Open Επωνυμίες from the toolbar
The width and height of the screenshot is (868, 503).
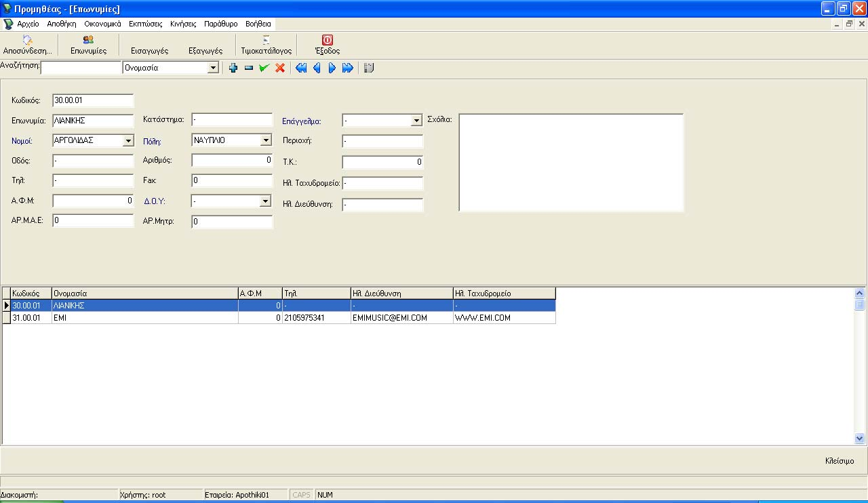click(88, 45)
